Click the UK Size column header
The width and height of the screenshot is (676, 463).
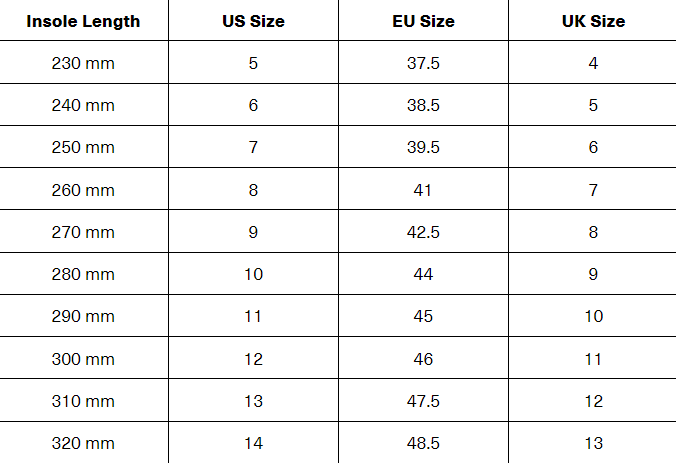[593, 21]
